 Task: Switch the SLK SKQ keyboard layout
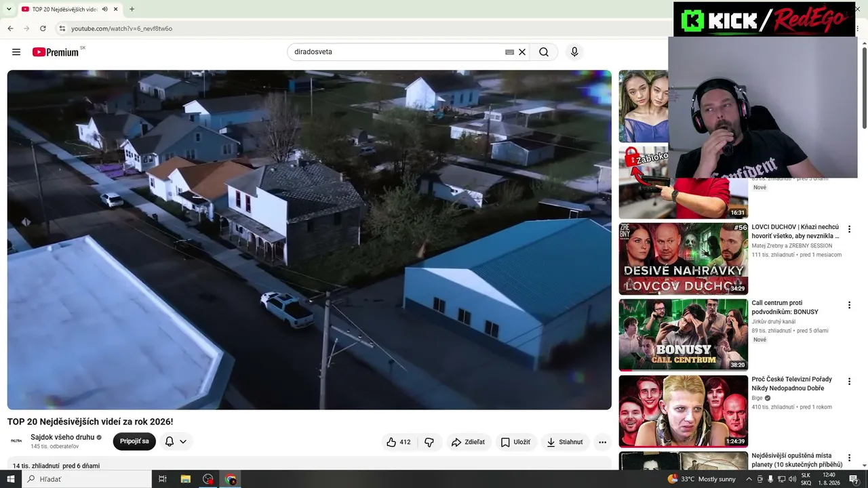(x=806, y=479)
